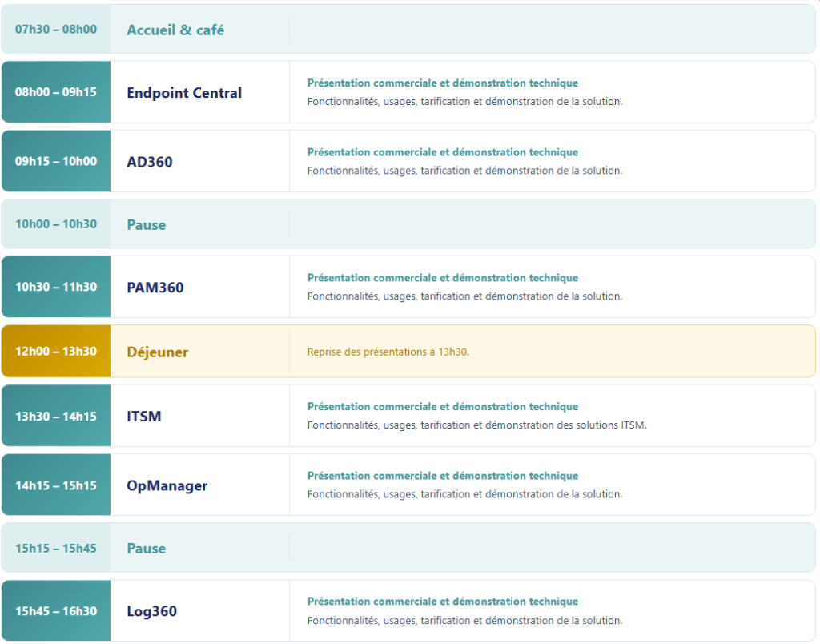Select the Déjeuner title

point(158,352)
